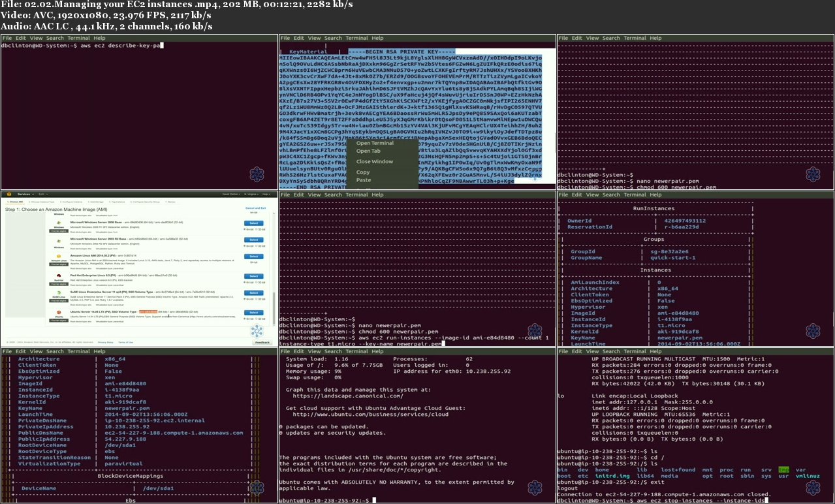The width and height of the screenshot is (835, 504).
Task: Select 32-bit for Windows Server 2003 R2 Base
Action: (260, 246)
